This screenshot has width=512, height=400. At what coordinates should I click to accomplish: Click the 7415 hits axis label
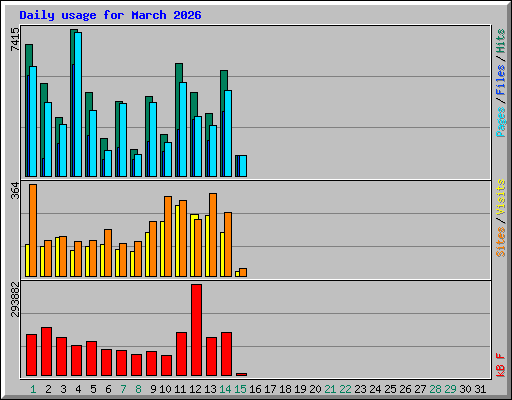click(15, 39)
